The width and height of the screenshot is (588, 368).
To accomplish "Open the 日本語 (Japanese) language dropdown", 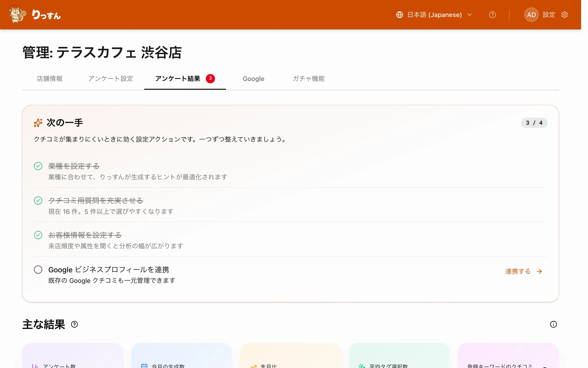I will 434,15.
